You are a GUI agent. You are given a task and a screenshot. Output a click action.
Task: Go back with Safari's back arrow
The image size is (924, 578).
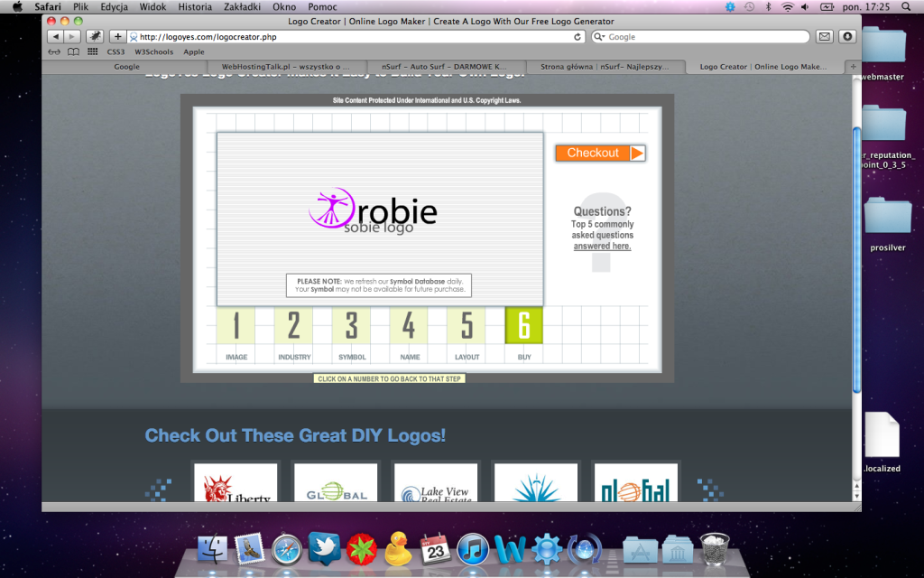coord(55,36)
